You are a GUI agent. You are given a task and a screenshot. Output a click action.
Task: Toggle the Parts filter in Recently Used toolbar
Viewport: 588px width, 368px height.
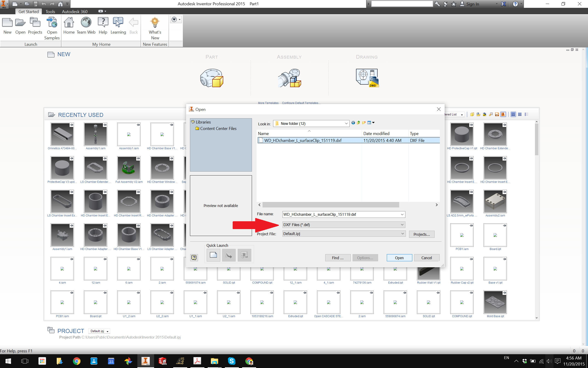472,114
